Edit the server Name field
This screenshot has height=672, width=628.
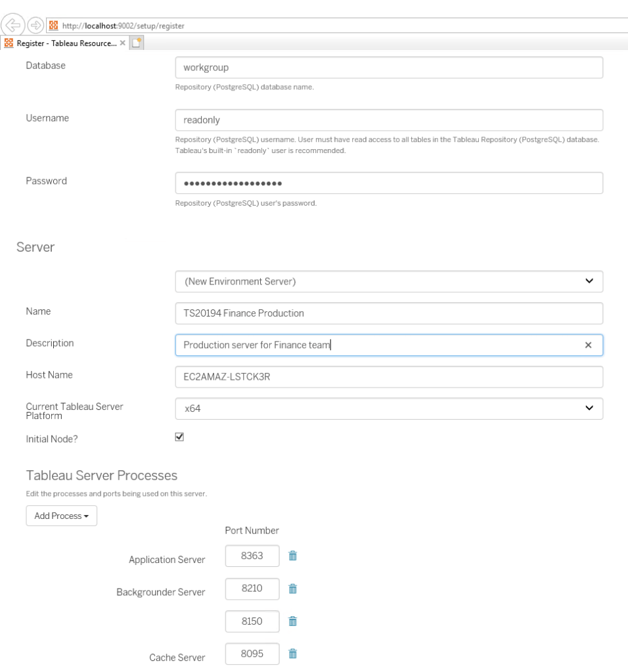coord(389,313)
